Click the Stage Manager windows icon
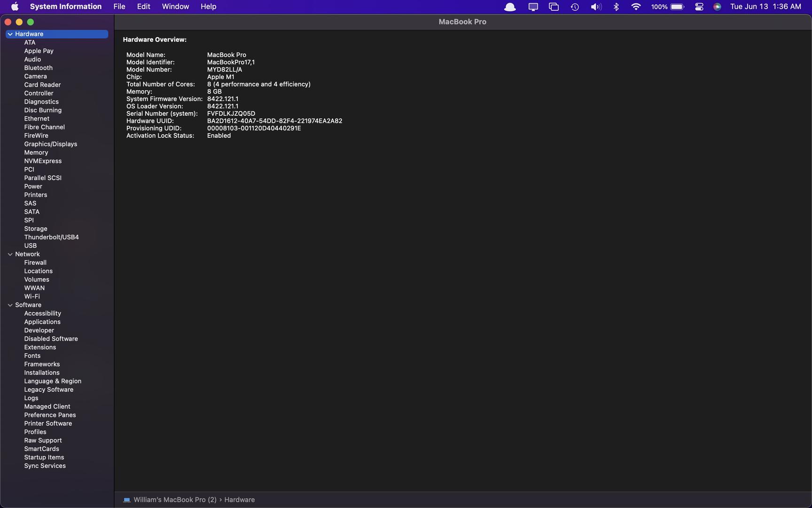Screen dimensions: 812x508 point(554,7)
